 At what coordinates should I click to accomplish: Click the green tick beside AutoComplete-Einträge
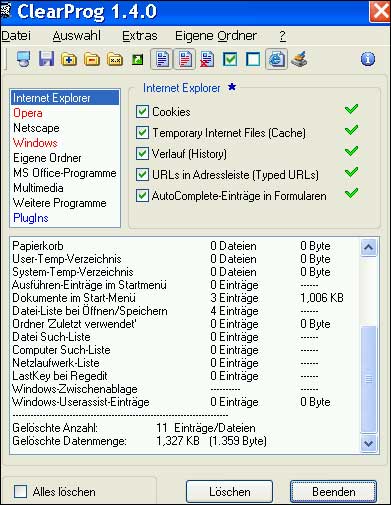point(351,193)
